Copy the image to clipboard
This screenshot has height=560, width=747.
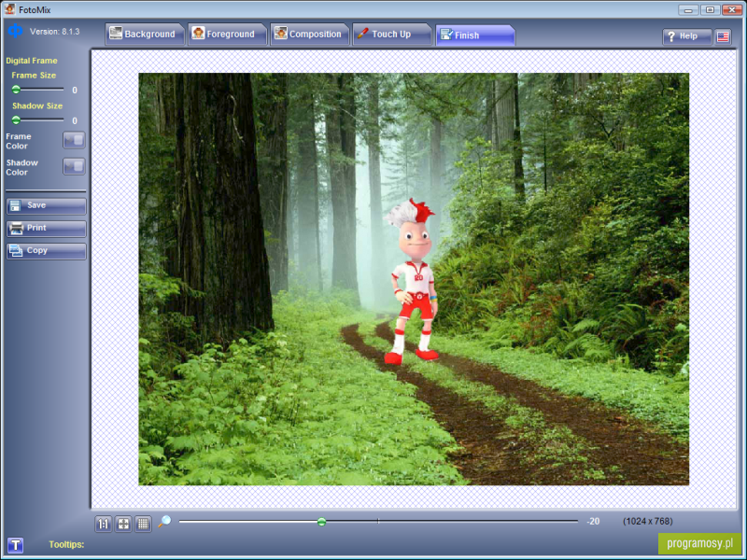tap(46, 251)
